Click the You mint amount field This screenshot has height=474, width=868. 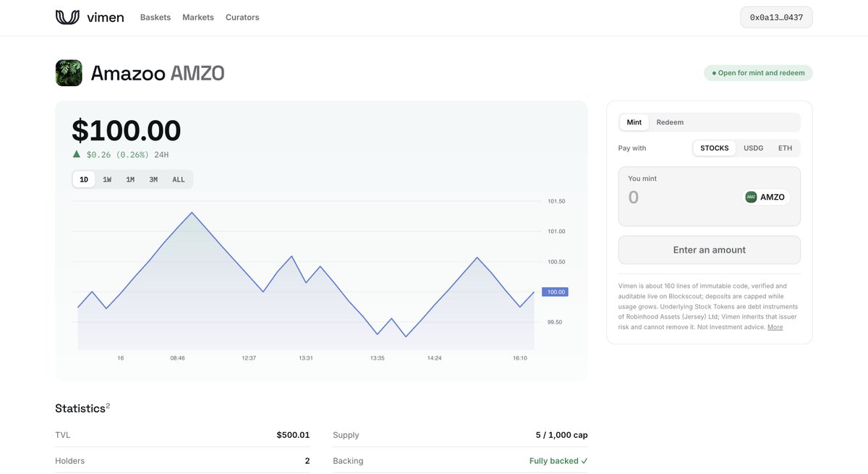coord(680,198)
